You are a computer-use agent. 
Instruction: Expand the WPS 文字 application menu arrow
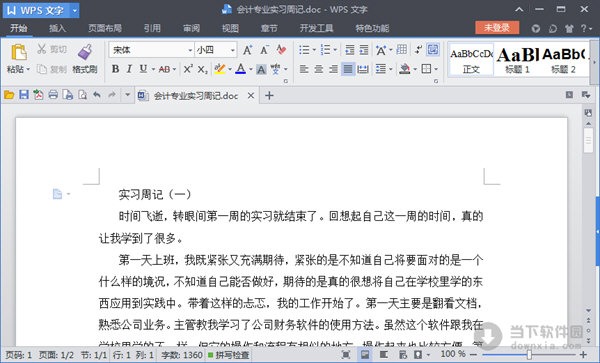(75, 10)
